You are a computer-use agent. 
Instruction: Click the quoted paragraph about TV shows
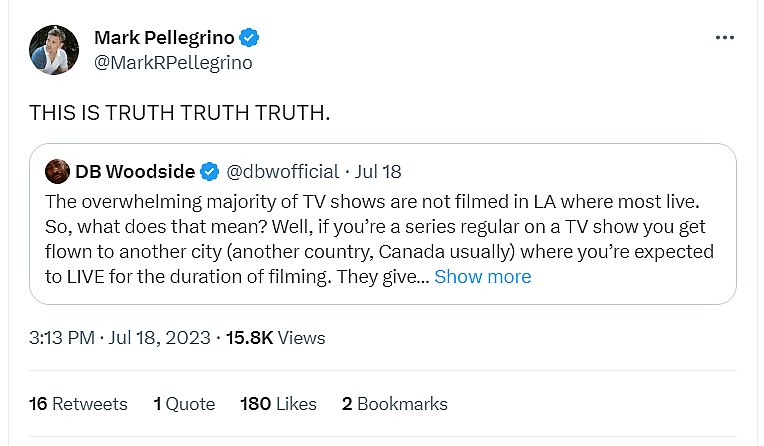coord(380,226)
